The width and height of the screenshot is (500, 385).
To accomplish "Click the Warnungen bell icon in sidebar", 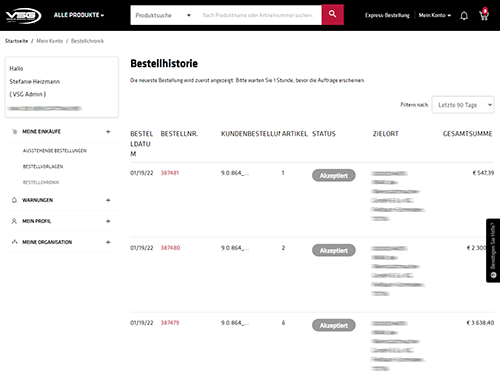I will 14,200.
